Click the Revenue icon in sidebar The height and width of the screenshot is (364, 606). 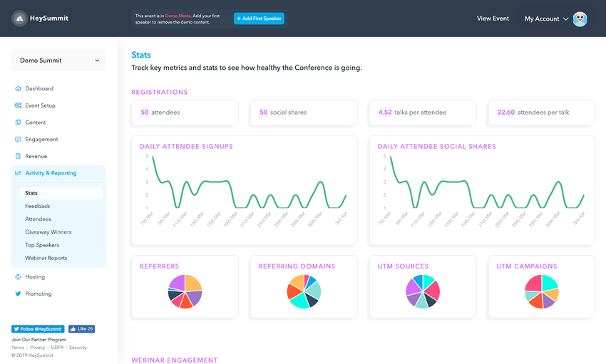(x=18, y=156)
